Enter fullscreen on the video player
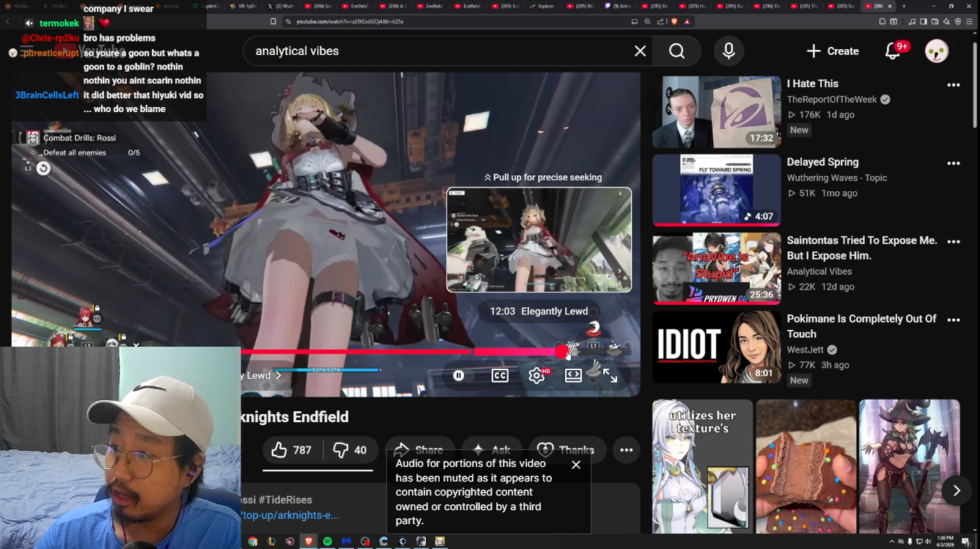980x549 pixels. coord(610,375)
